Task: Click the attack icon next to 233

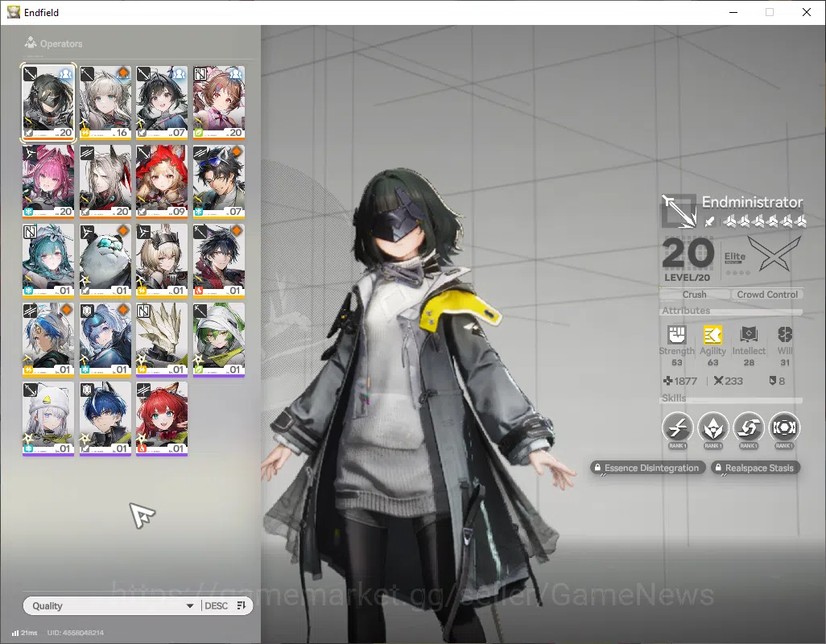Action: tap(718, 380)
